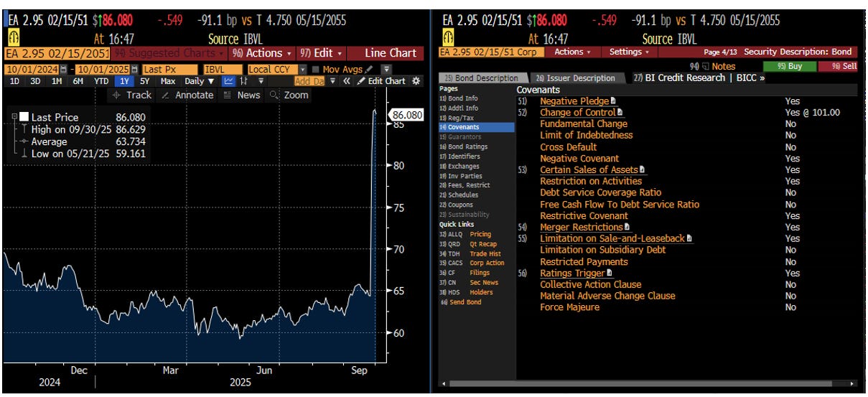Select the YTD time range

(101, 81)
